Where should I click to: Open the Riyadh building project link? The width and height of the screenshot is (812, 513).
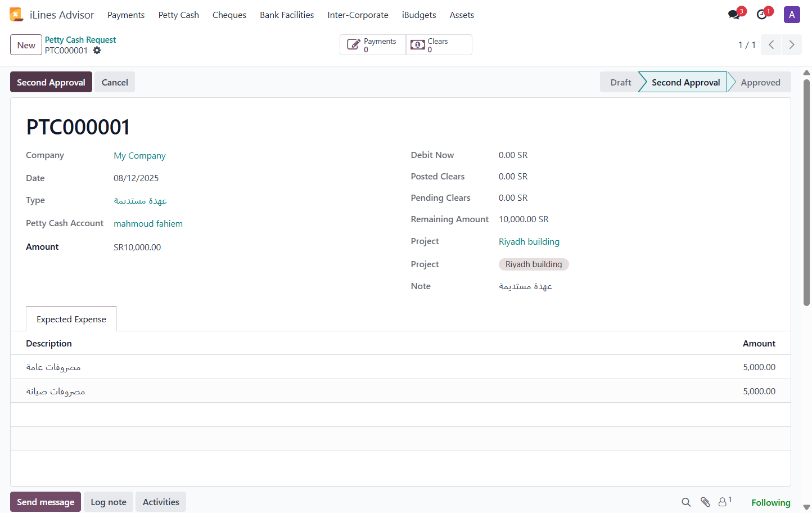click(x=529, y=242)
